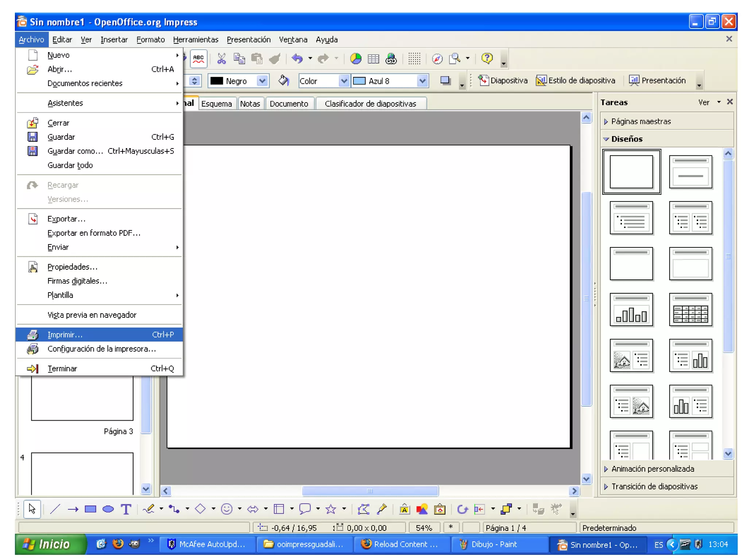
Task: Open the Azul 8 color dropdown
Action: pos(422,81)
